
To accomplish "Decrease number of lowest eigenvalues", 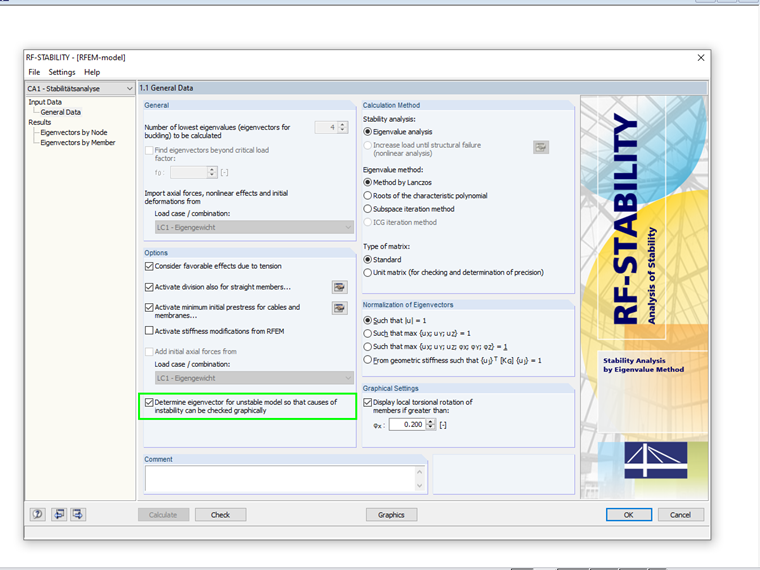I will pos(343,130).
